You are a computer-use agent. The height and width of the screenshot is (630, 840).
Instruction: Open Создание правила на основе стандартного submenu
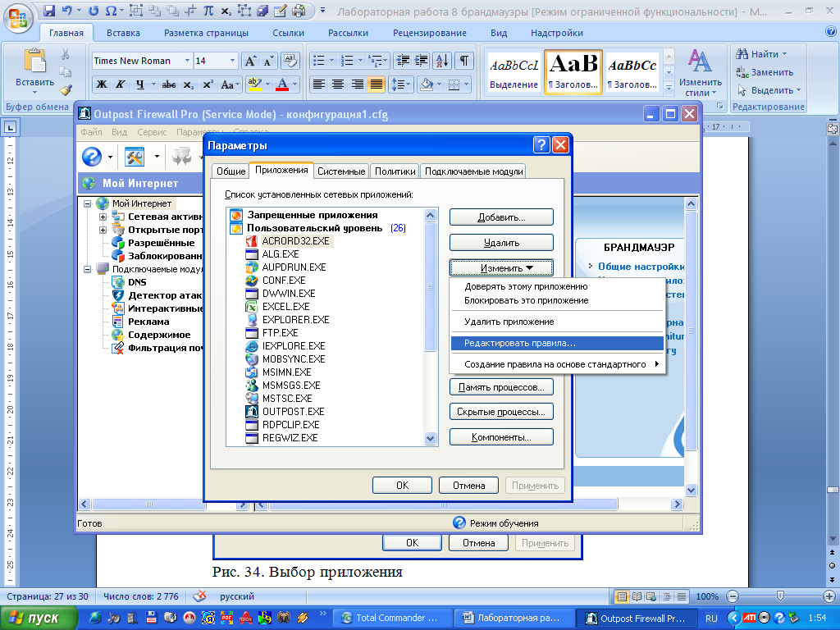pyautogui.click(x=557, y=364)
